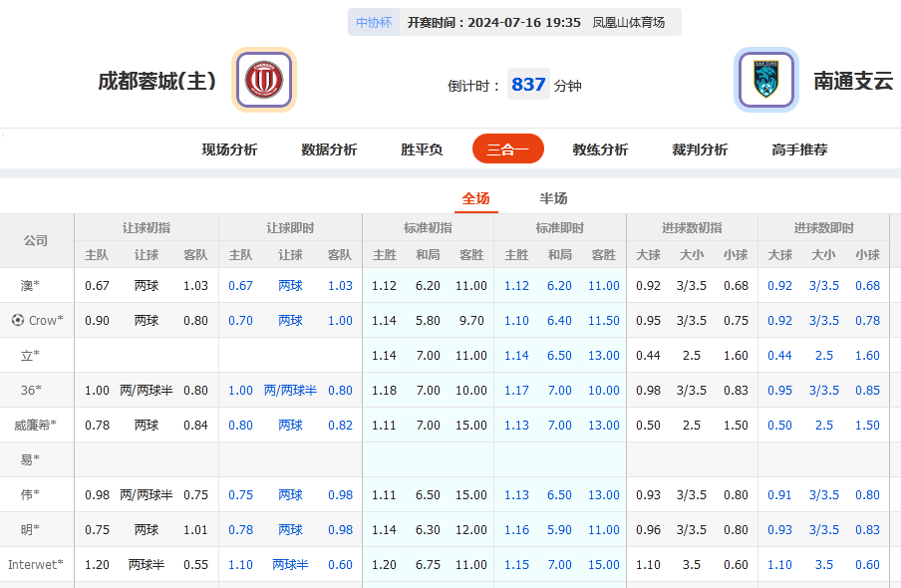Switch to the 半场 tab
The width and height of the screenshot is (901, 588).
(x=552, y=198)
